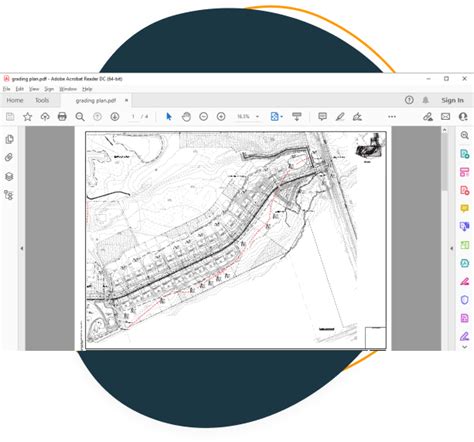Switch to the Tools tab

click(x=42, y=100)
